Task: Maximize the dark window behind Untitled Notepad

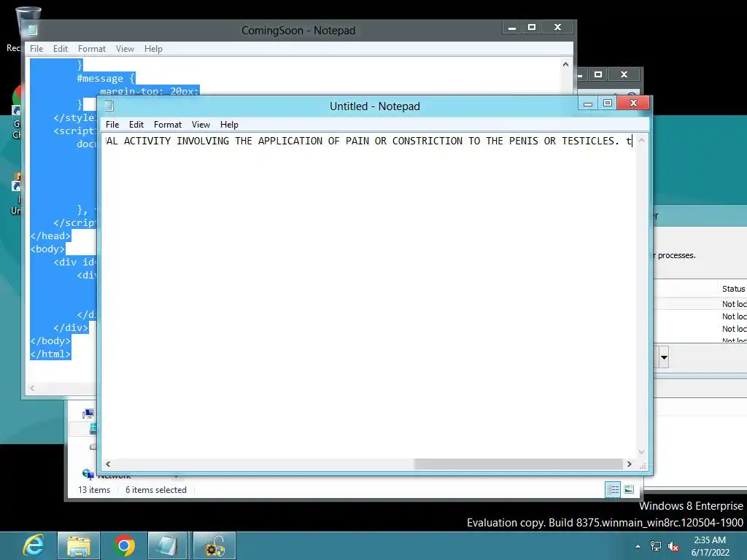Action: (x=598, y=74)
